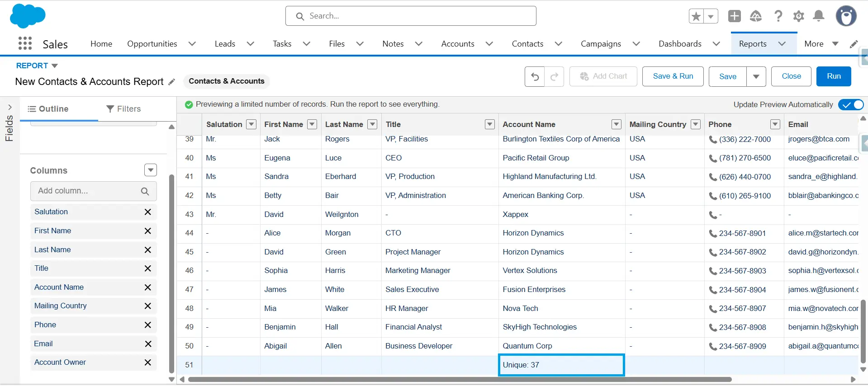Remove the Account Name column
The height and width of the screenshot is (386, 868).
click(x=147, y=287)
